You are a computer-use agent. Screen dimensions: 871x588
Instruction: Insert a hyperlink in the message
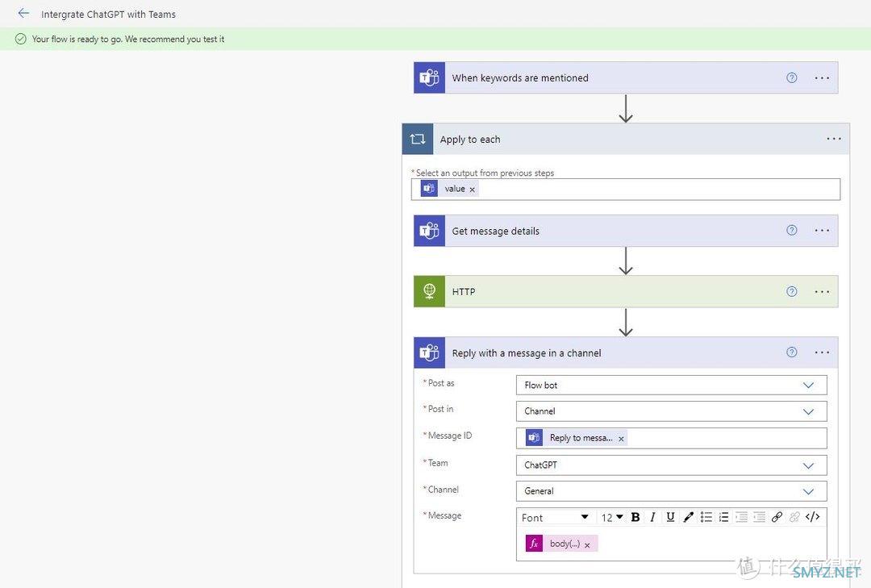click(777, 517)
